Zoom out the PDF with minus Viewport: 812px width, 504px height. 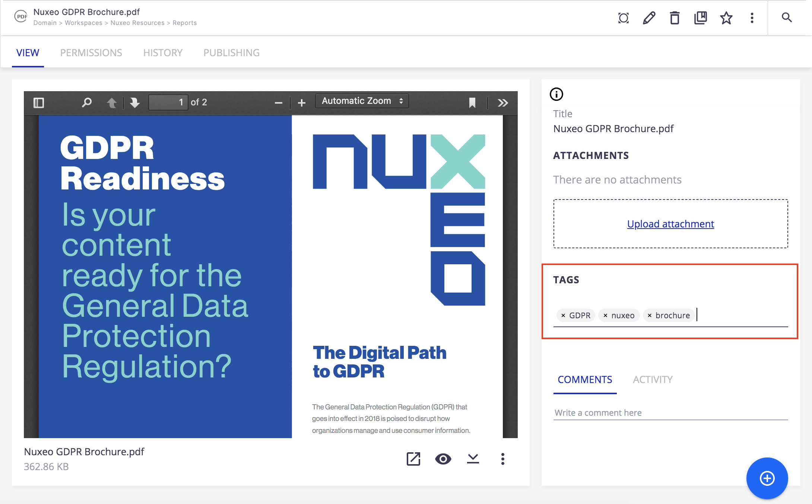(x=279, y=103)
